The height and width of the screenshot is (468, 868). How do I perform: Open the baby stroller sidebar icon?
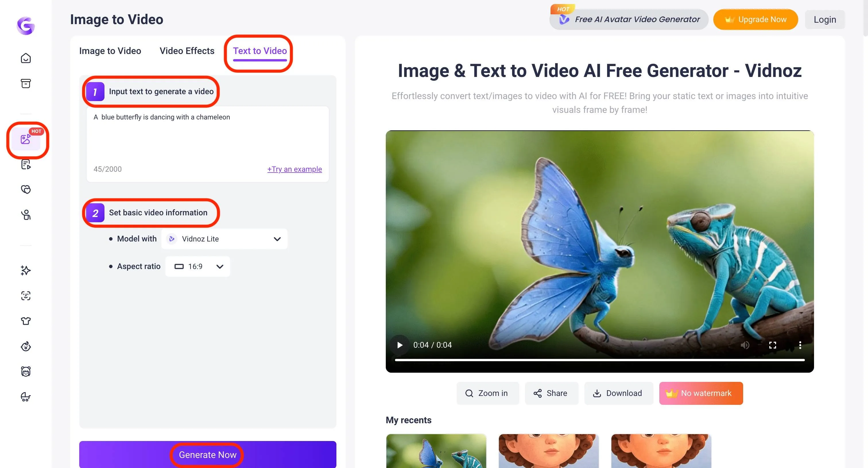point(26,397)
